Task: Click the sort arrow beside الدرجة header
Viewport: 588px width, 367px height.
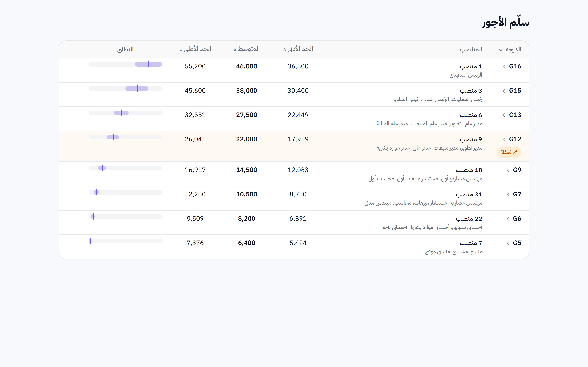Action: (x=501, y=50)
